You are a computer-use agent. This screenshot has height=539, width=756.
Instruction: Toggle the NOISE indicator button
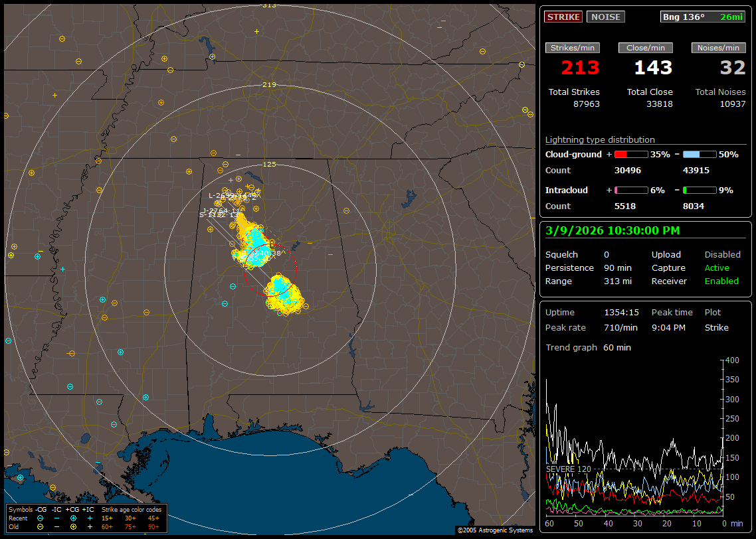point(605,17)
